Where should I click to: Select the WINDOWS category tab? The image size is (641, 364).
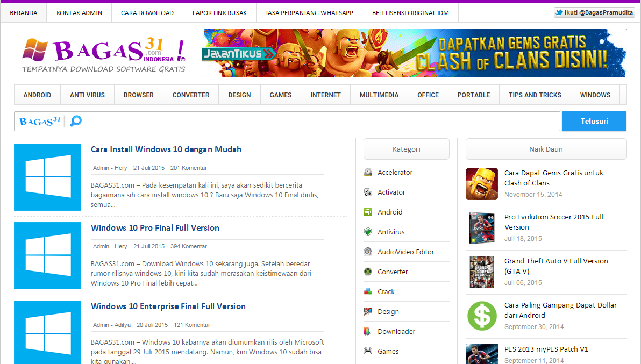(x=595, y=95)
